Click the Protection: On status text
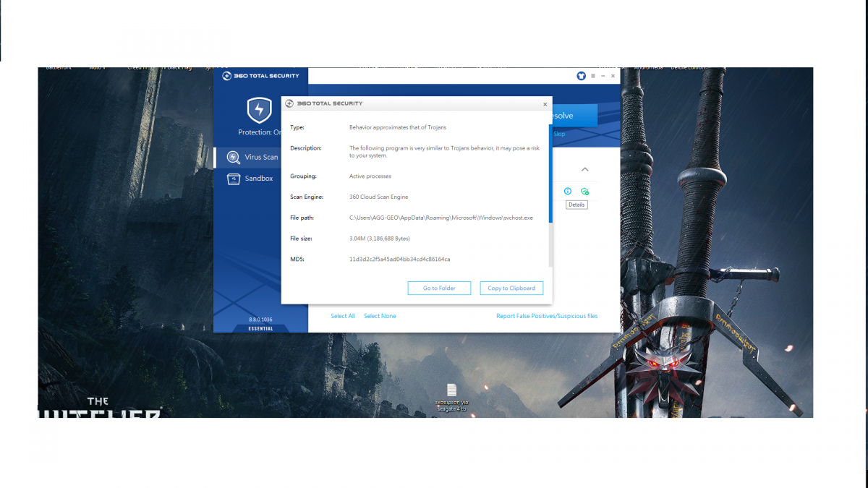868x488 pixels. (x=260, y=132)
